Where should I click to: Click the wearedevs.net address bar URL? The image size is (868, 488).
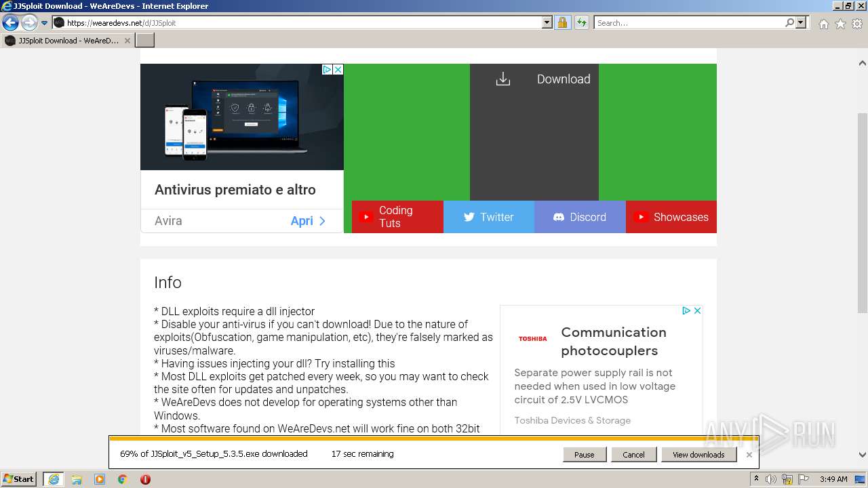[122, 23]
